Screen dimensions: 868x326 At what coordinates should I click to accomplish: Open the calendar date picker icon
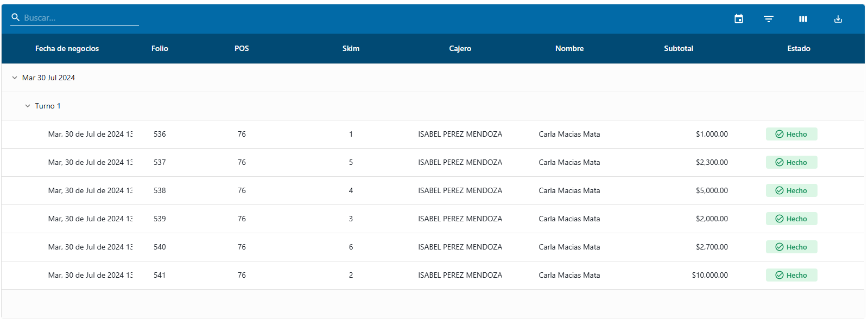pos(739,19)
